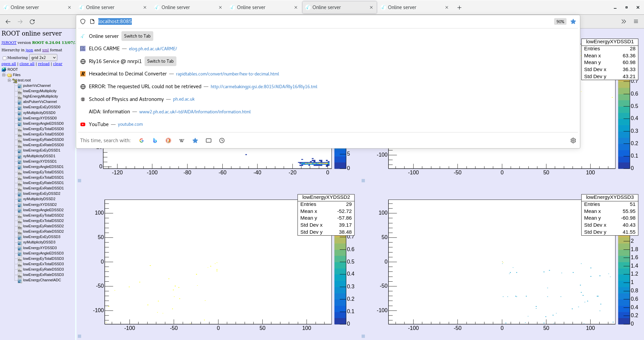Click Switch to Tab next to Online server
Image resolution: width=644 pixels, height=340 pixels.
pos(137,36)
